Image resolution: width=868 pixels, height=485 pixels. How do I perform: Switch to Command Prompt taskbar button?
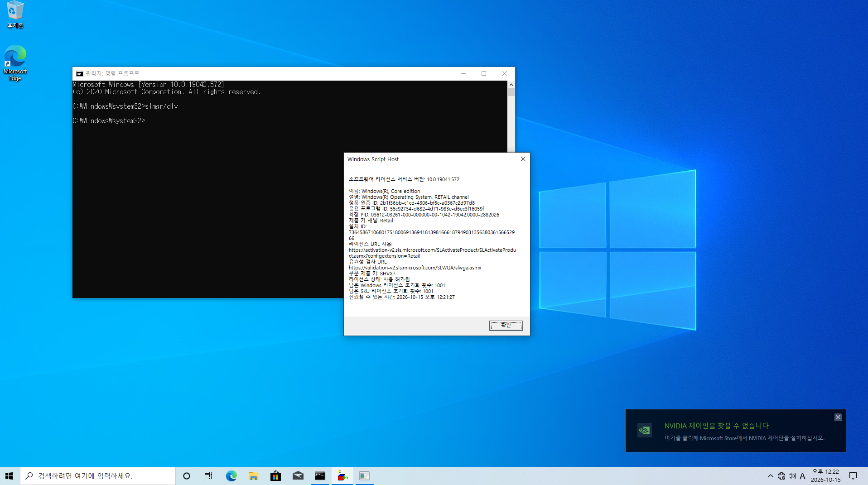coord(320,475)
